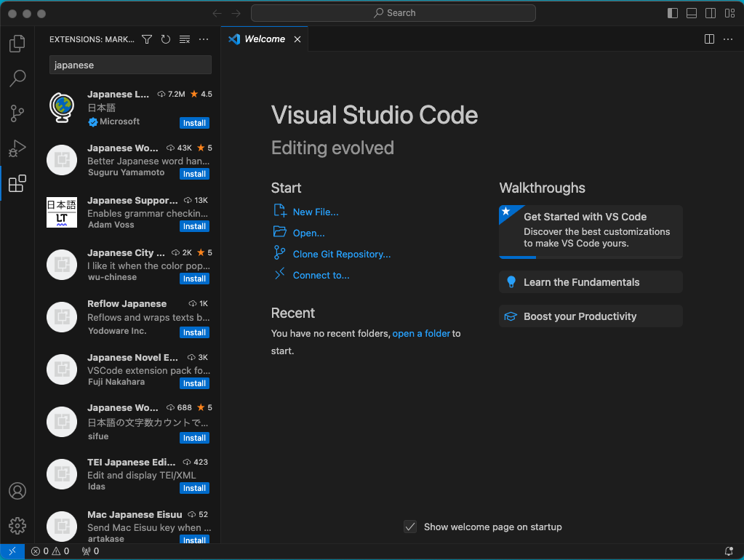Open the Accounts menu icon
Viewport: 744px width, 560px height.
coord(17,491)
